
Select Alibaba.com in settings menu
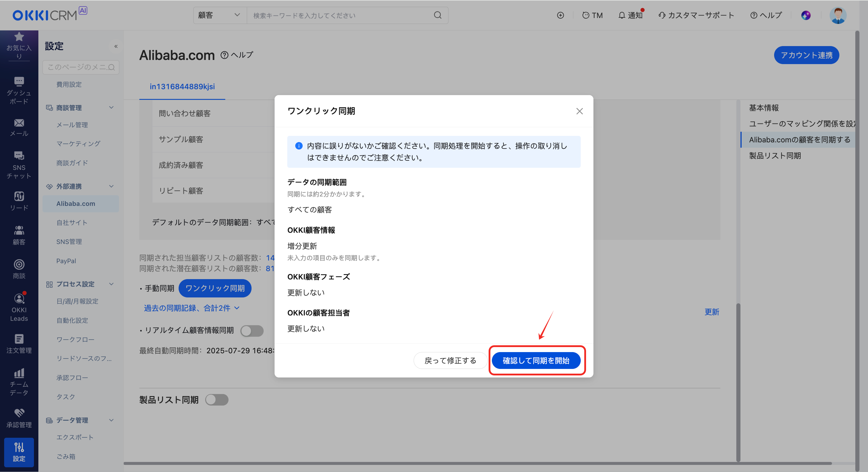(x=81, y=204)
